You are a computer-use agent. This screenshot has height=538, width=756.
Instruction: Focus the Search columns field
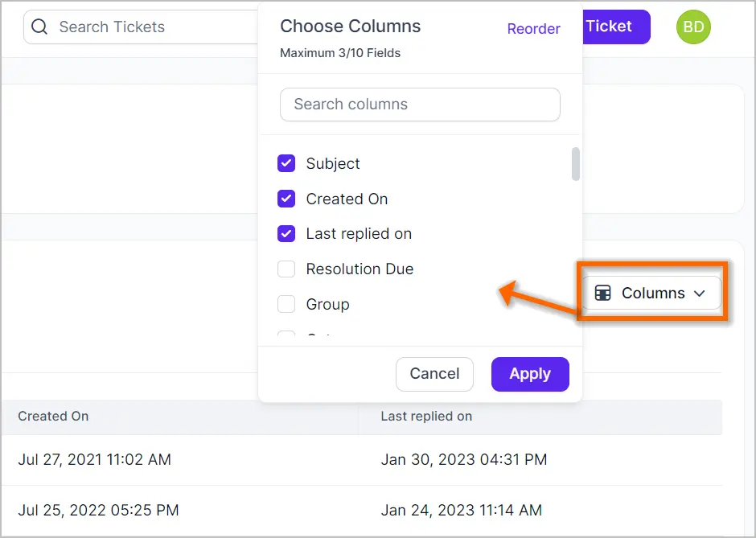click(420, 104)
